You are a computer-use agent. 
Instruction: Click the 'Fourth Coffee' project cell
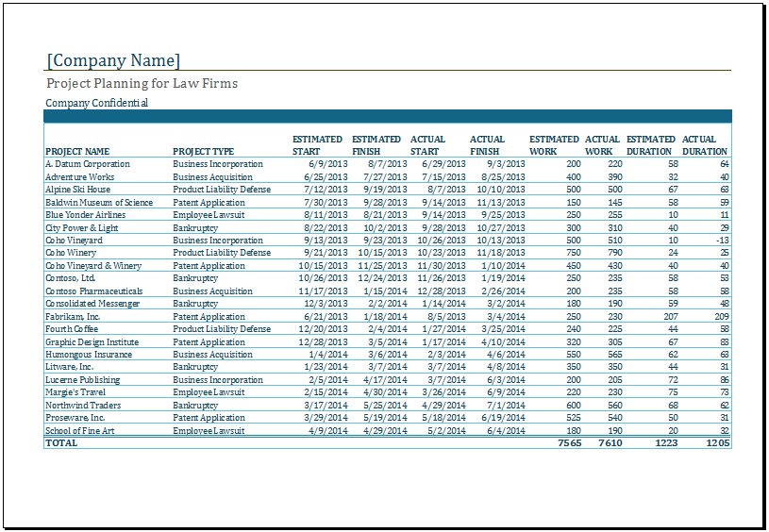pos(72,329)
